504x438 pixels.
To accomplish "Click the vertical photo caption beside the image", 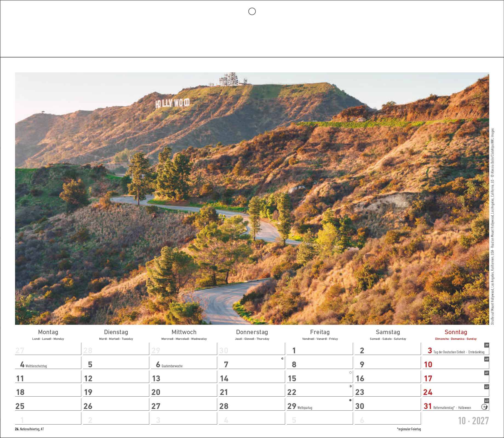I will [x=492, y=226].
